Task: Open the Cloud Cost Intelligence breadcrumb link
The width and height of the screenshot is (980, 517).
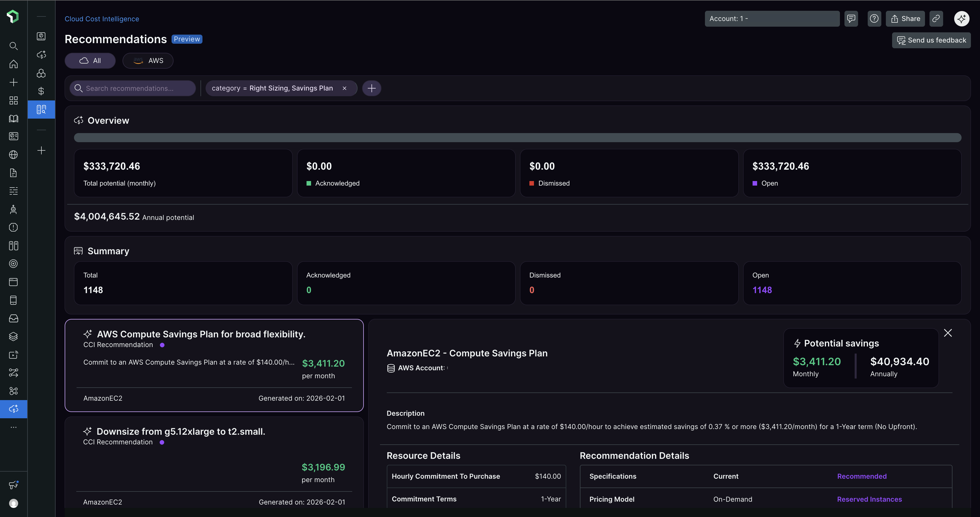Action: tap(102, 19)
